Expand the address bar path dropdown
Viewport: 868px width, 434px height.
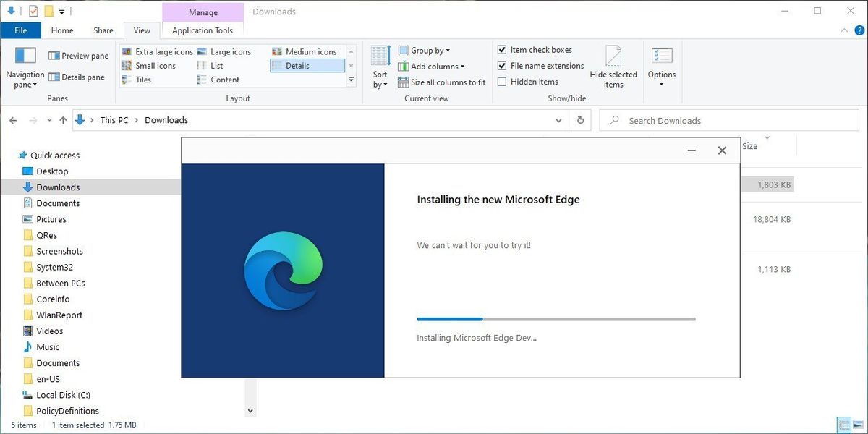click(x=558, y=120)
